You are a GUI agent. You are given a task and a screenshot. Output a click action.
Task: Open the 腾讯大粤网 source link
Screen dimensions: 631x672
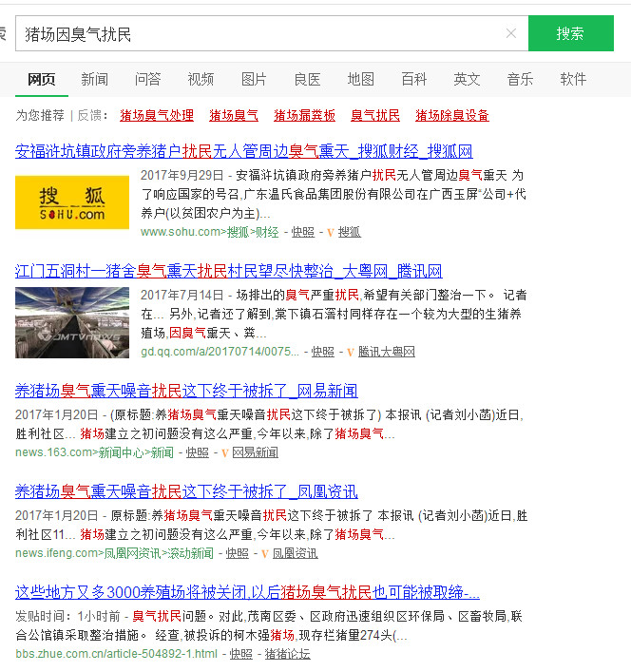[387, 352]
